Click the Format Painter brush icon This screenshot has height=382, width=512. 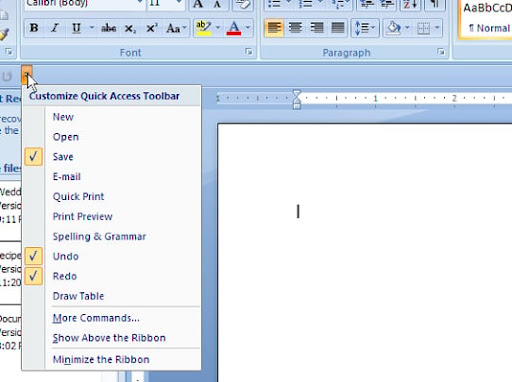[x=4, y=34]
